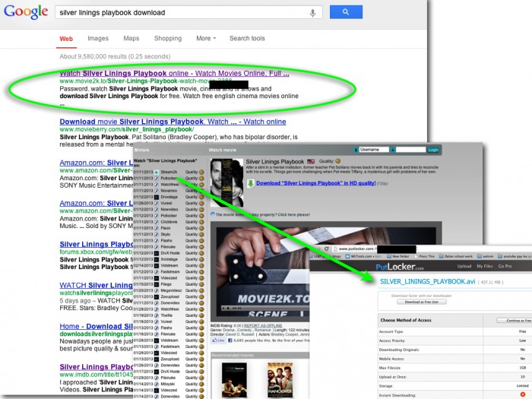Click the Facebook Like button
Image resolution: width=532 pixels, height=399 pixels.
[x=218, y=340]
